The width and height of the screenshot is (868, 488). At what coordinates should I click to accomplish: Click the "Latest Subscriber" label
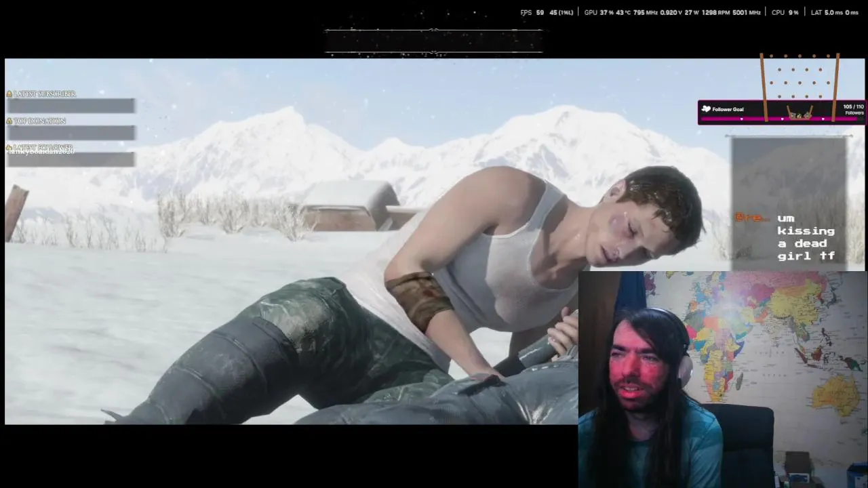pyautogui.click(x=45, y=94)
